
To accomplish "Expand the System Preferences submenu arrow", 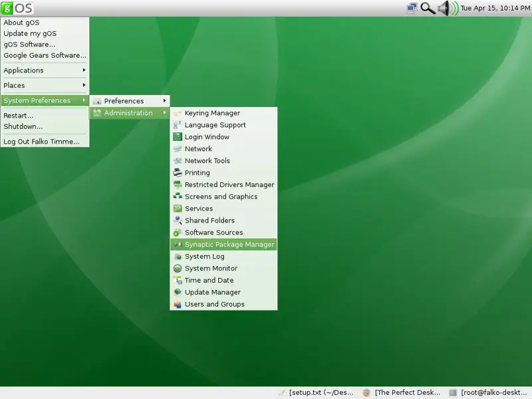I will (x=84, y=100).
